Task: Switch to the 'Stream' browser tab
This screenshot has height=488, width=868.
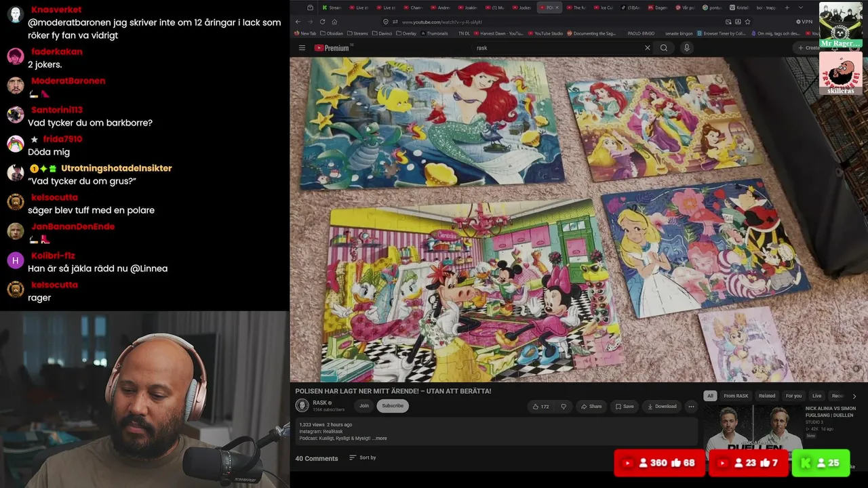Action: tap(331, 7)
